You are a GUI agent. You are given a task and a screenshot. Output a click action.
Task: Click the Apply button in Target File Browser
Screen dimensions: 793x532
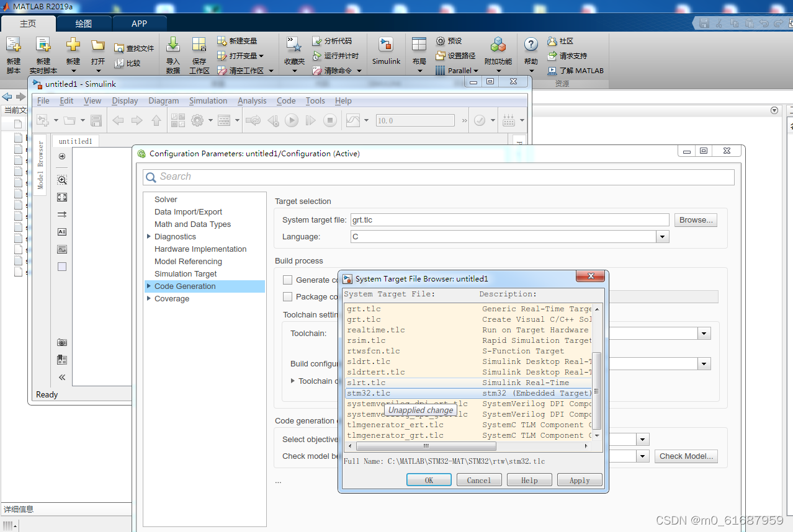pyautogui.click(x=580, y=480)
